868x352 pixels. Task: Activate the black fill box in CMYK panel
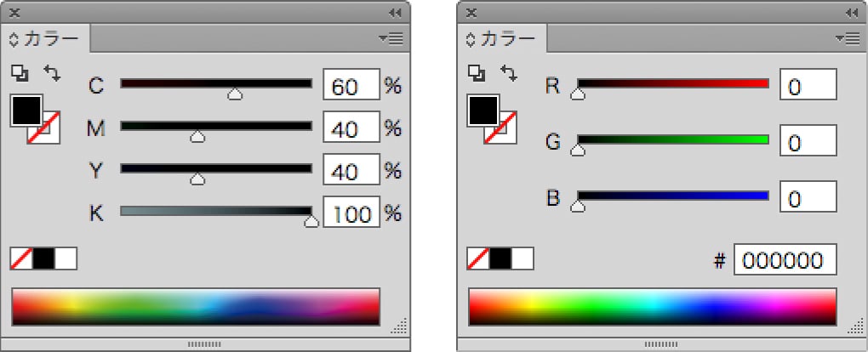[25, 110]
